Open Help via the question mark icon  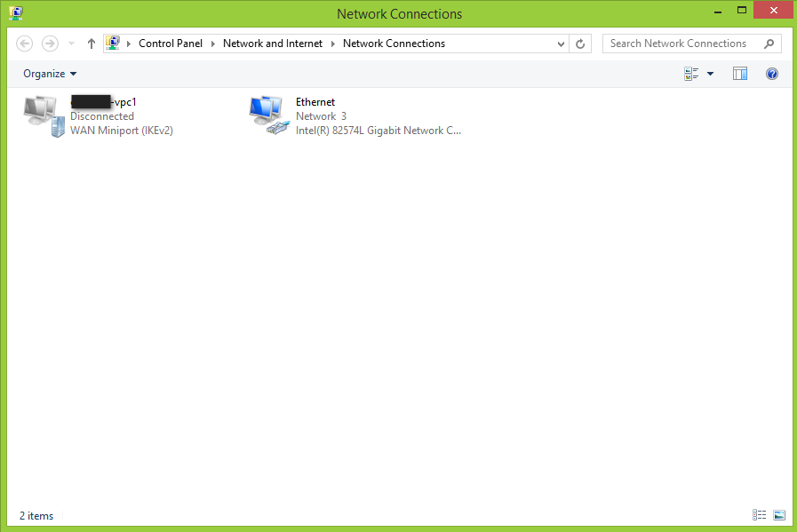[x=771, y=73]
